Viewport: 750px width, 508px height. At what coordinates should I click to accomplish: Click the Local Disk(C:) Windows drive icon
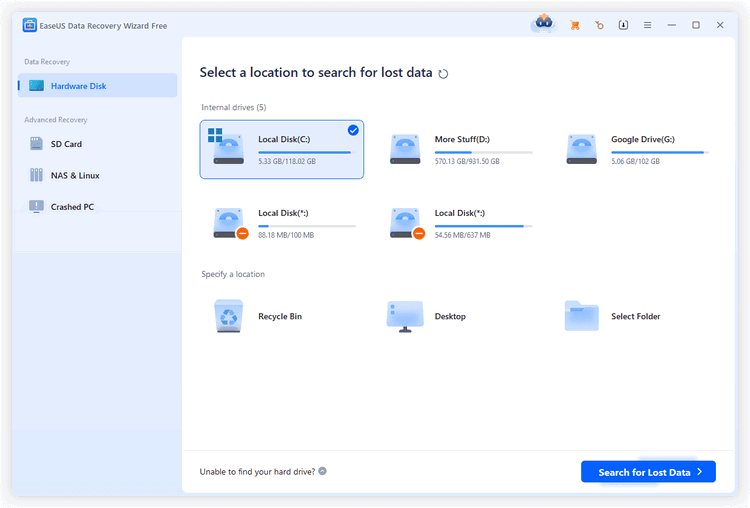pos(226,146)
